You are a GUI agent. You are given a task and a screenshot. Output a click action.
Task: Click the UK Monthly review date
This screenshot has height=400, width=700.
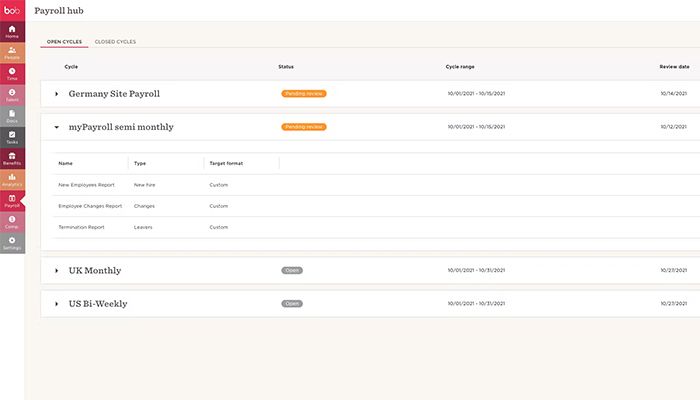pyautogui.click(x=674, y=270)
